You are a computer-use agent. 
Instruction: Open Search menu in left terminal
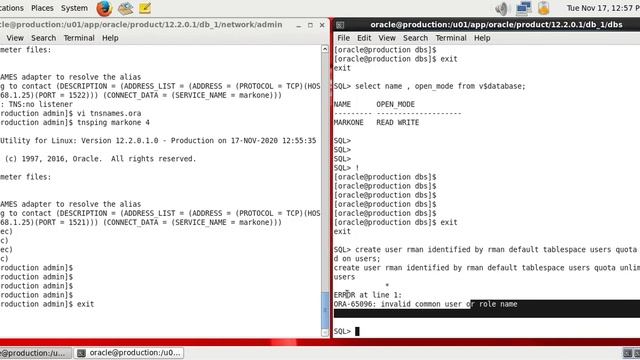[x=44, y=38]
